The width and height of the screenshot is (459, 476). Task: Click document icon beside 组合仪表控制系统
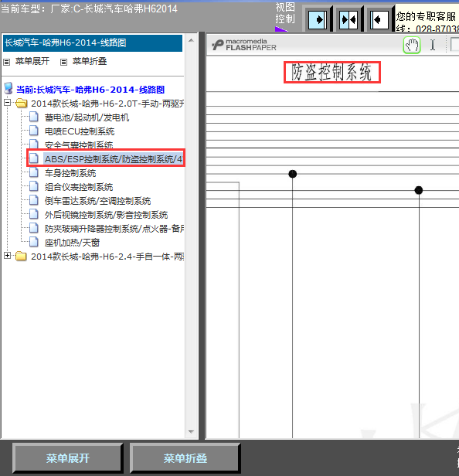pyautogui.click(x=34, y=186)
